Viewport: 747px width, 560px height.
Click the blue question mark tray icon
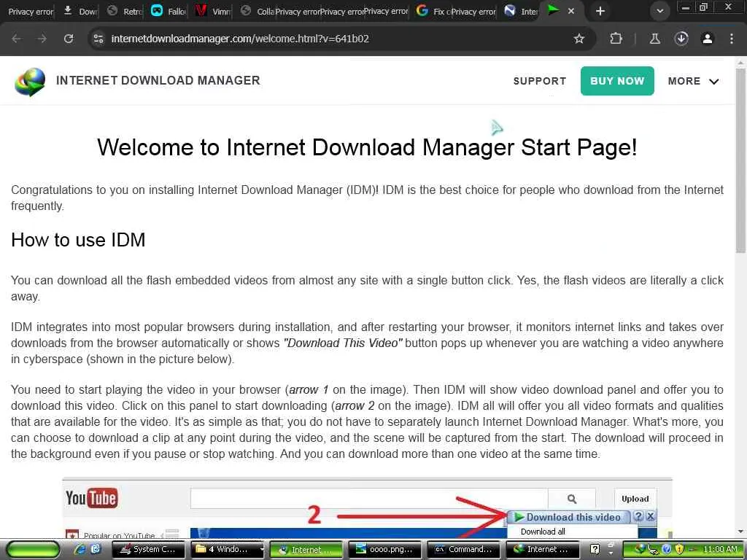[667, 549]
